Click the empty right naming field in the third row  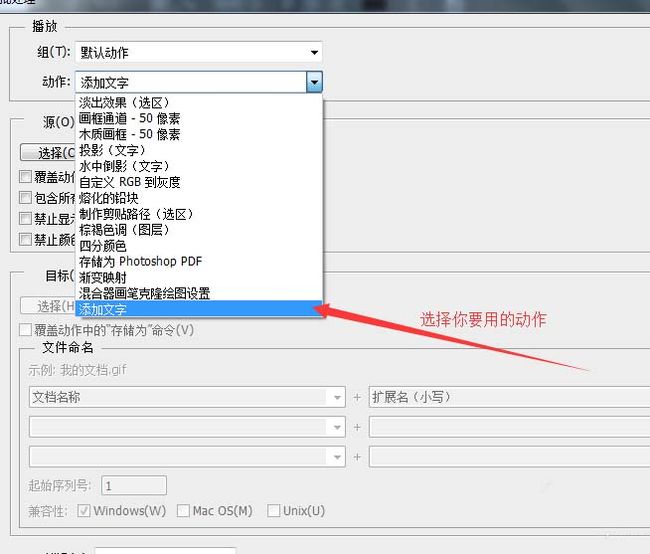[509, 457]
